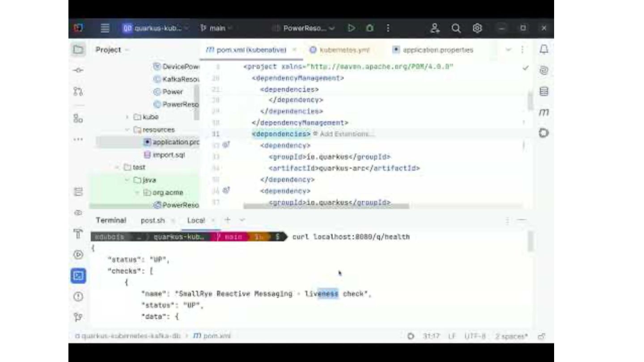Select the Local terminal tab
This screenshot has width=644, height=362.
click(x=196, y=220)
